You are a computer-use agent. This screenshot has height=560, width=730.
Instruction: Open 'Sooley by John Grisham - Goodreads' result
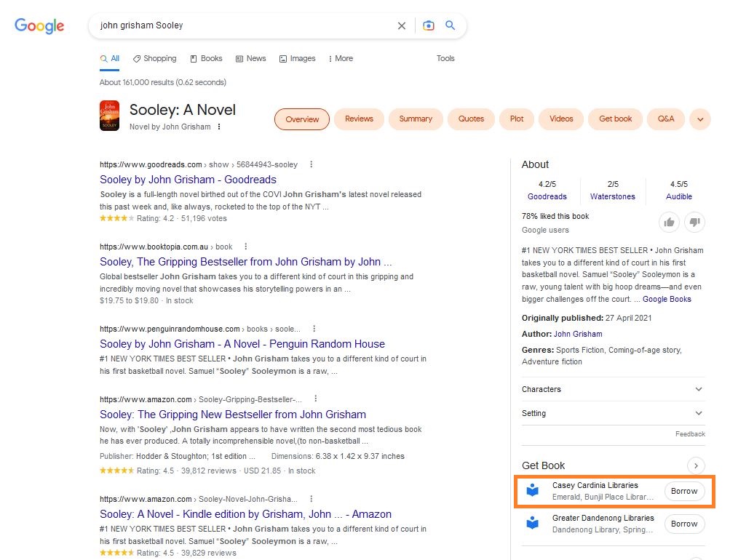click(188, 180)
